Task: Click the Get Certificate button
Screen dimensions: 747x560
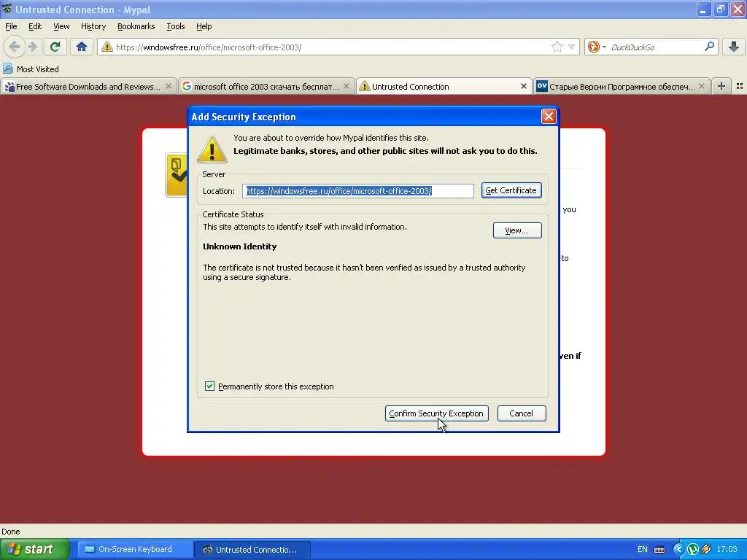Action: (511, 190)
